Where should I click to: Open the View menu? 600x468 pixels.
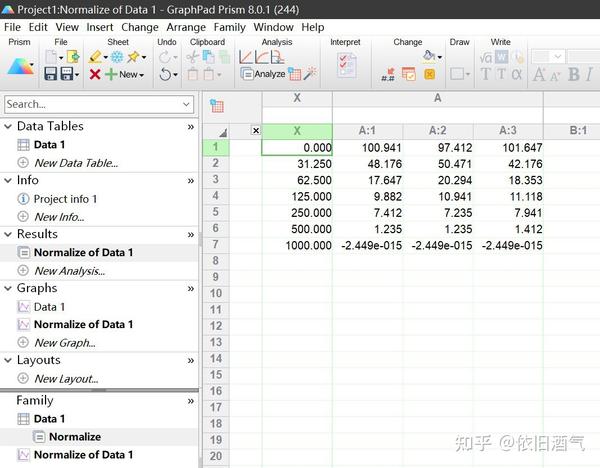click(67, 27)
